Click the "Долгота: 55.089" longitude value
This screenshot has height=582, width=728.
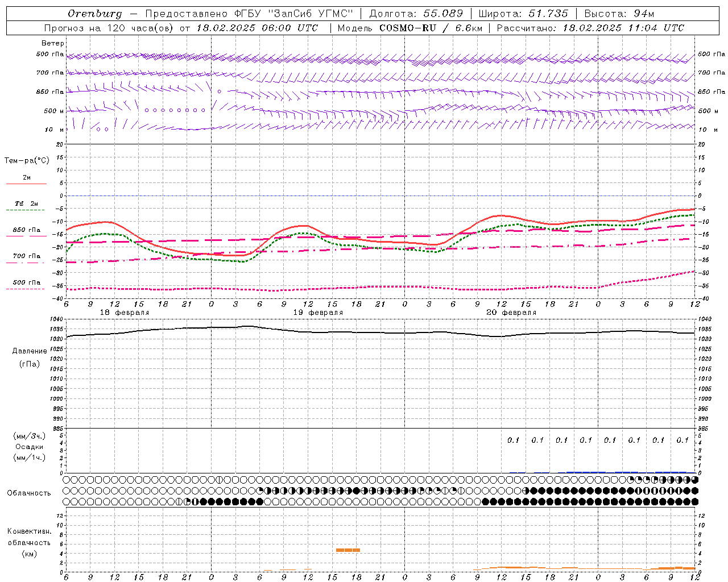416,14
